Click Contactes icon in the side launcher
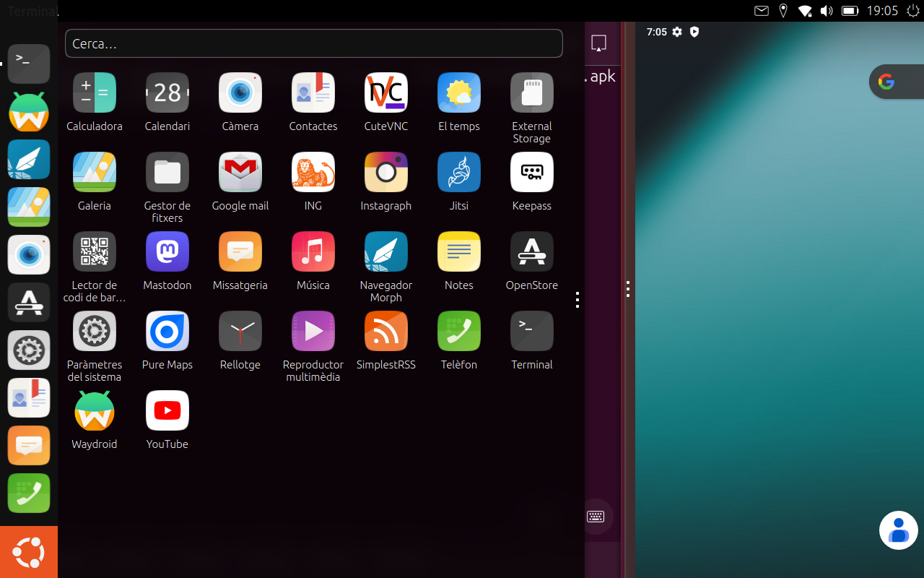 pos(29,397)
